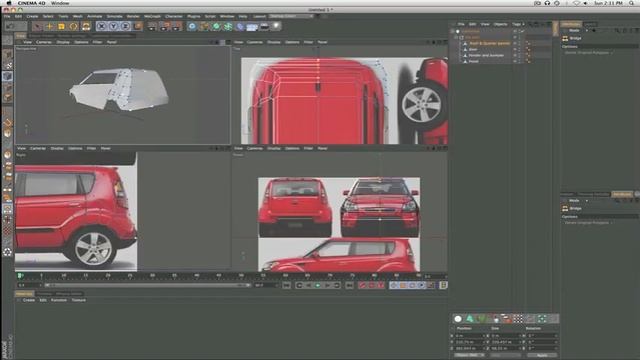Select the Scale tool in toolbar
The height and width of the screenshot is (360, 640).
pos(61,27)
